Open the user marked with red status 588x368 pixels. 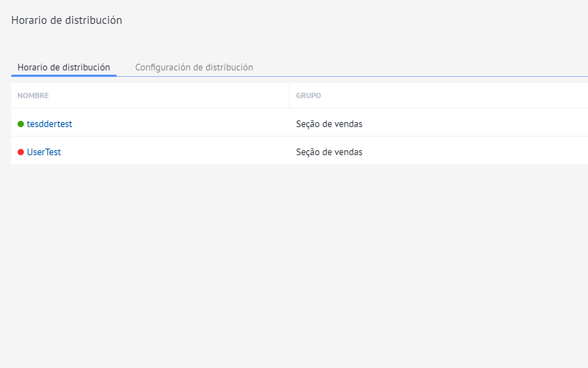pos(44,152)
